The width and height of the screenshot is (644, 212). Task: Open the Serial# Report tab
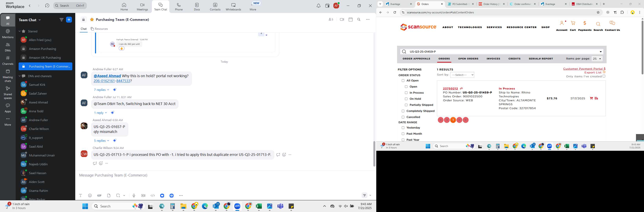pyautogui.click(x=541, y=59)
